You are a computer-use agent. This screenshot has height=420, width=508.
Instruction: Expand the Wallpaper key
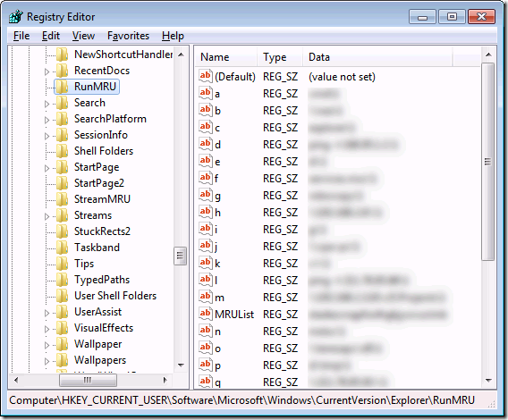[x=47, y=345]
